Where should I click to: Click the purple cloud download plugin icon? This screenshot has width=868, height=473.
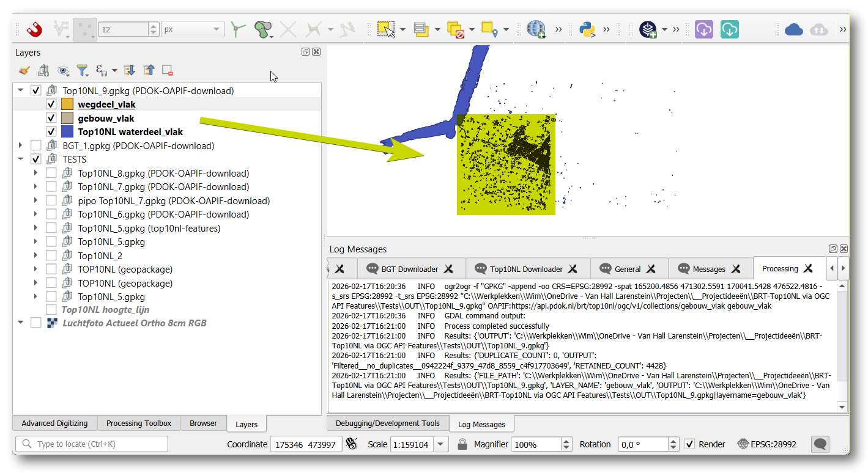coord(704,29)
